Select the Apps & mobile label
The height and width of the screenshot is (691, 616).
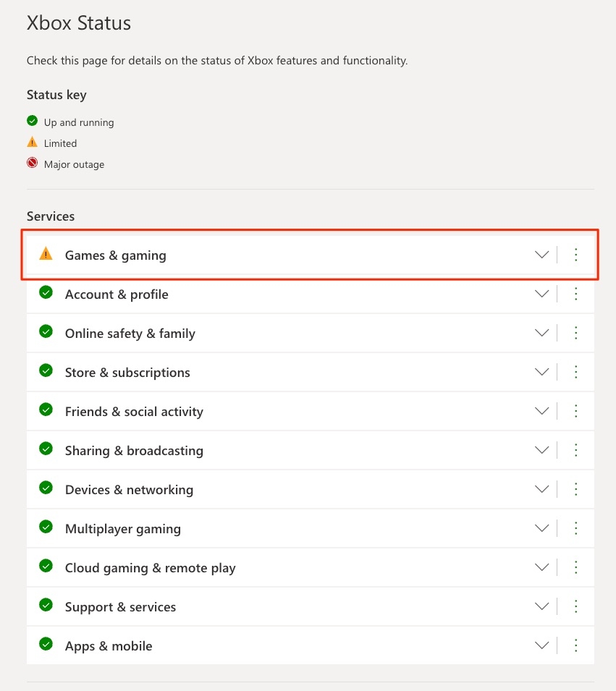point(109,646)
